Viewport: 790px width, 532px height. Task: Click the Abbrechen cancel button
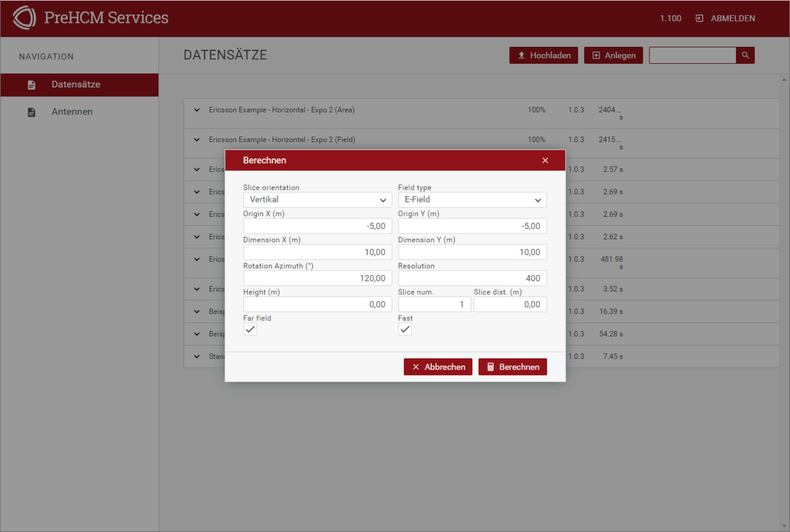438,367
